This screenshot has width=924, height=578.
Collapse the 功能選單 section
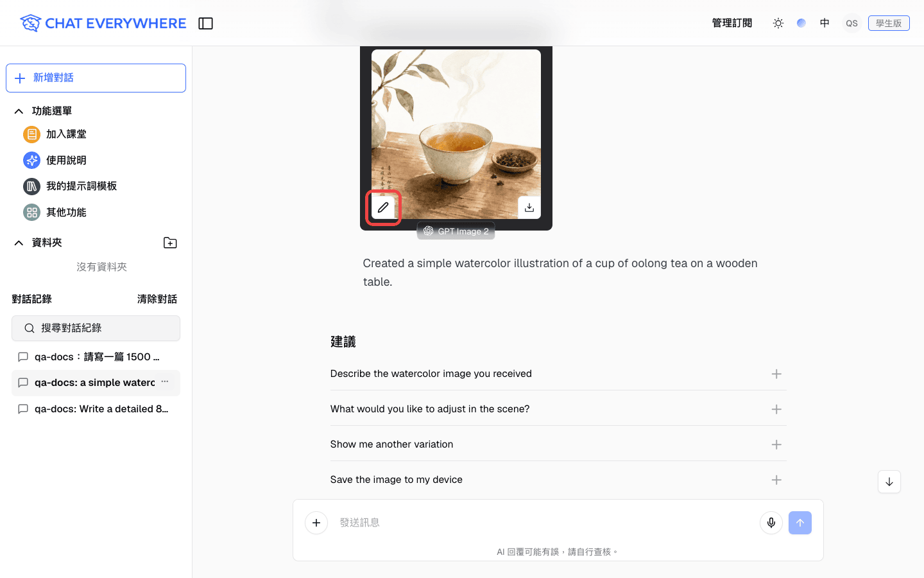(19, 111)
